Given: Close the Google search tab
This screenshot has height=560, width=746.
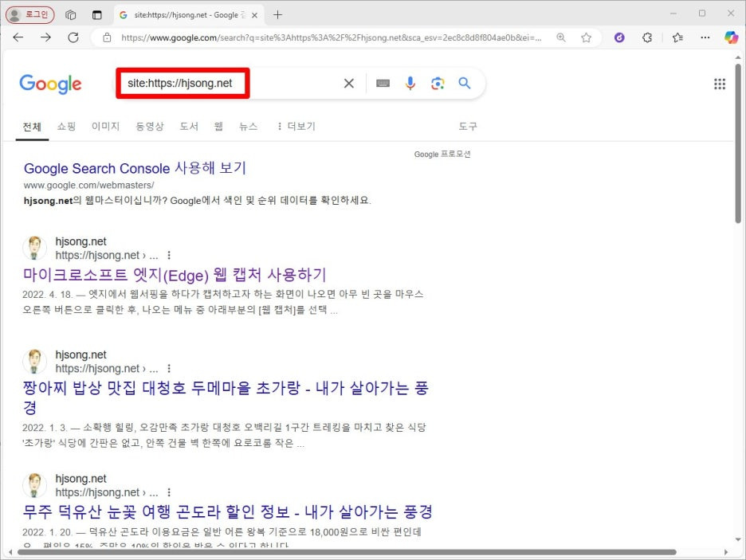Looking at the screenshot, I should pyautogui.click(x=254, y=15).
